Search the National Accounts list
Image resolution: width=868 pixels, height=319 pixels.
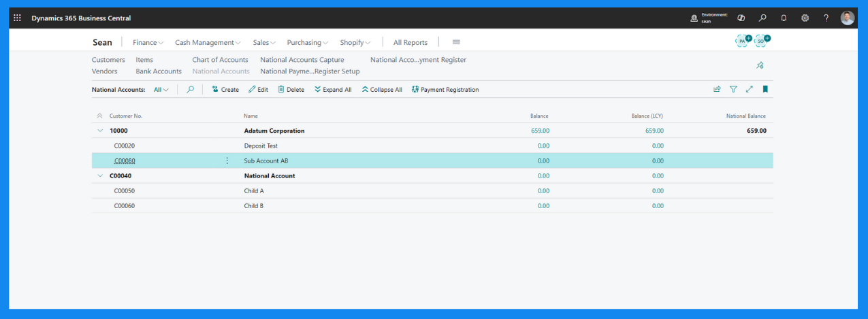[x=191, y=89]
